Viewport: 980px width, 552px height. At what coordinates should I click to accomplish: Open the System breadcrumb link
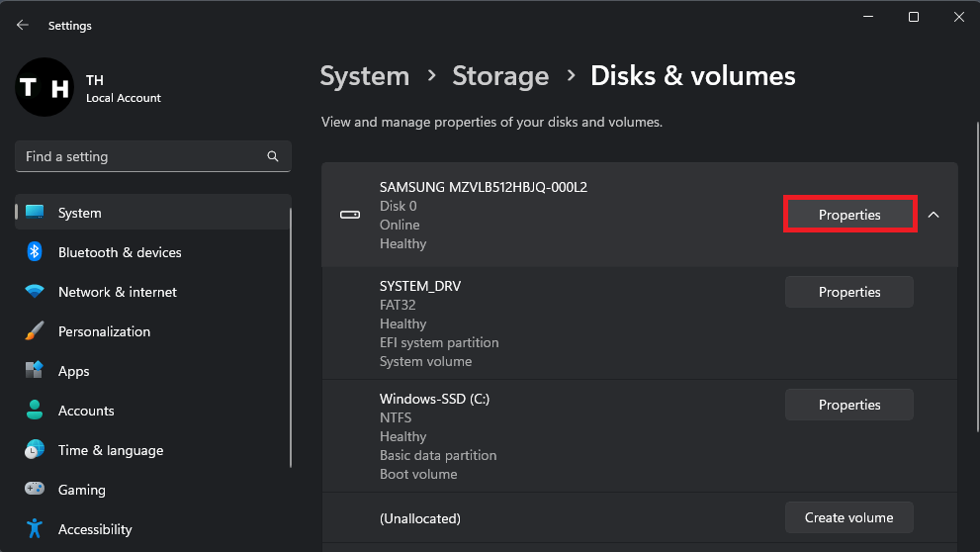(365, 76)
